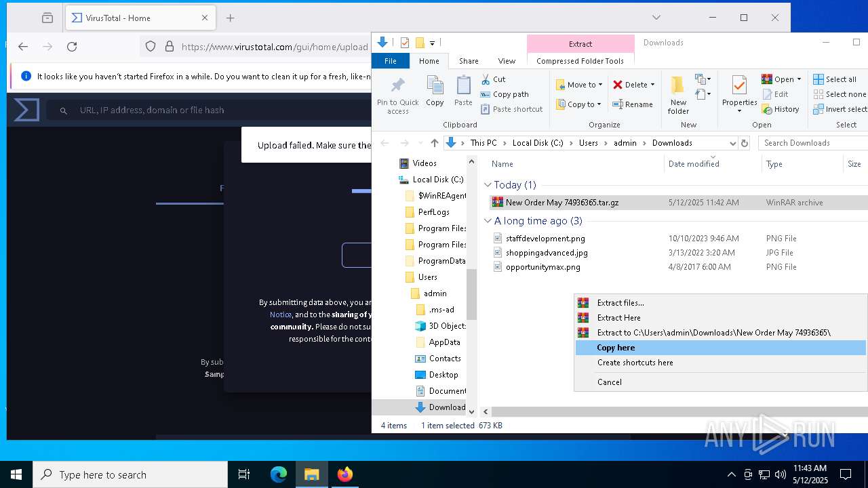Open Windows Start menu
This screenshot has height=488, width=868.
click(16, 474)
